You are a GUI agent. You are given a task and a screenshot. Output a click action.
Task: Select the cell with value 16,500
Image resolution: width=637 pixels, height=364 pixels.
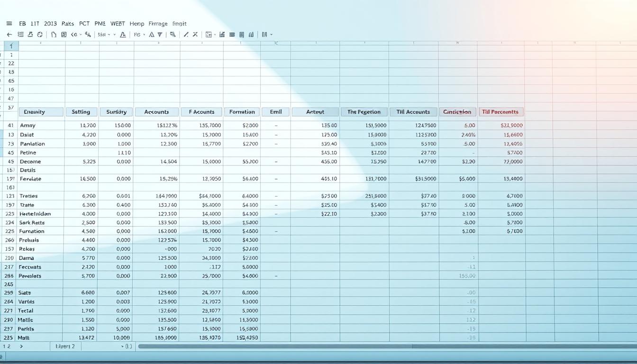tap(82, 179)
